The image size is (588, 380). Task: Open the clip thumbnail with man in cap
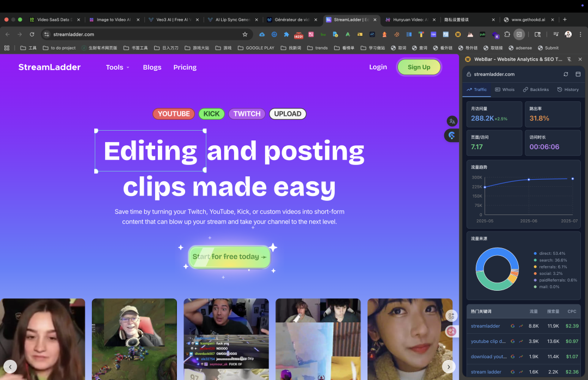coord(134,339)
